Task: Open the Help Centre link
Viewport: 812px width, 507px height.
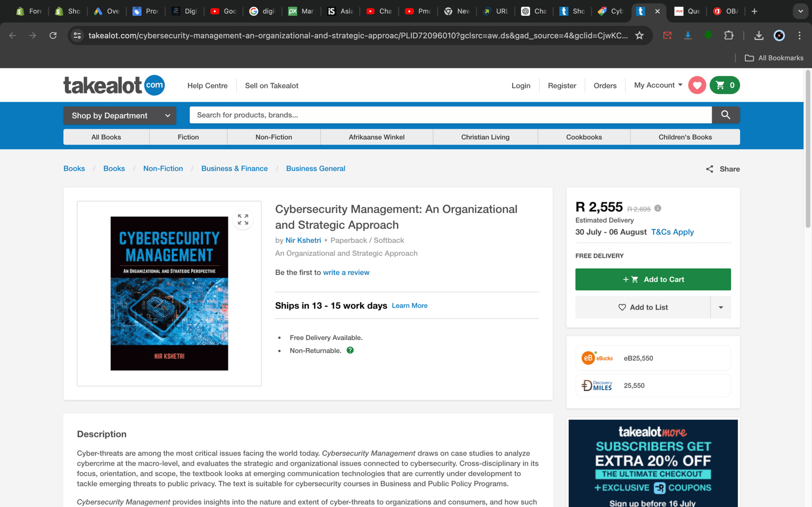Action: pyautogui.click(x=207, y=85)
